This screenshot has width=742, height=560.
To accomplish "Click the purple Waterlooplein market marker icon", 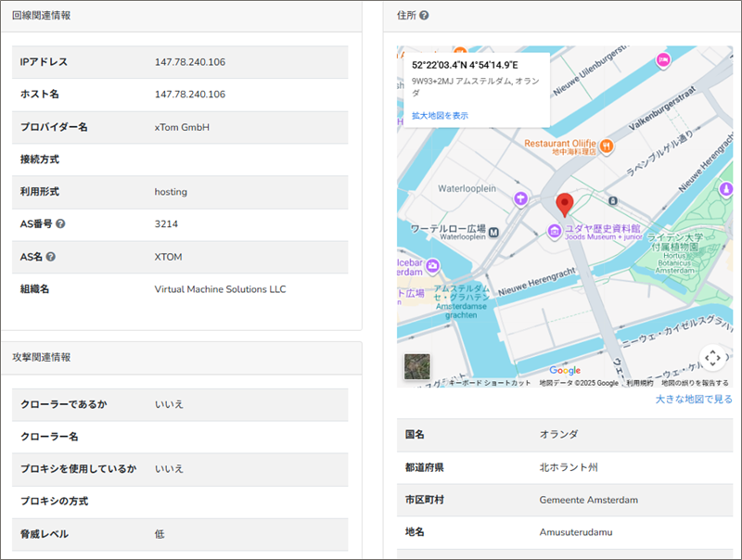I will pos(522,197).
